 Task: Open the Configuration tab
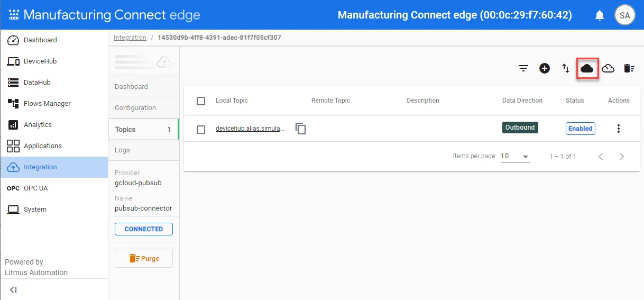144,108
